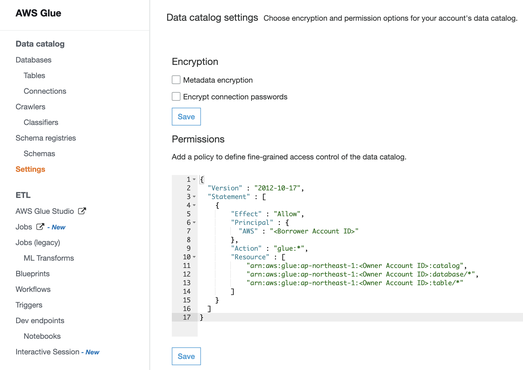Save the Encryption settings
The height and width of the screenshot is (370, 523).
pos(186,116)
